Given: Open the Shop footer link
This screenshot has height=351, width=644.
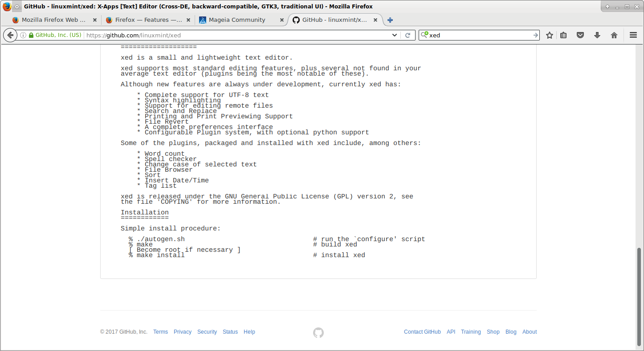Looking at the screenshot, I should tap(493, 332).
